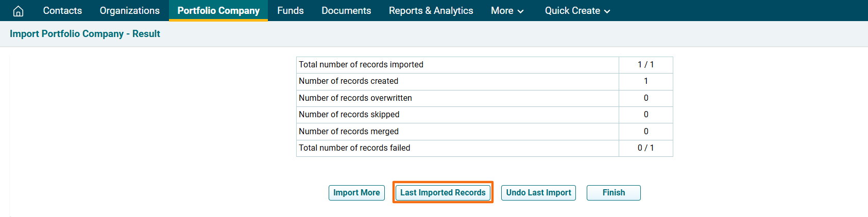Open Reports & Analytics

tap(431, 11)
